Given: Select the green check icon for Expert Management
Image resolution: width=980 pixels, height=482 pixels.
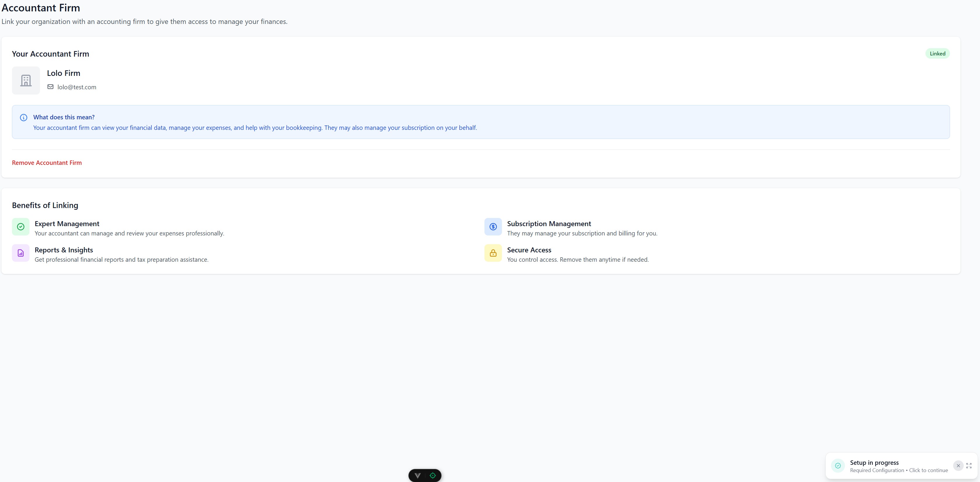Looking at the screenshot, I should tap(20, 226).
